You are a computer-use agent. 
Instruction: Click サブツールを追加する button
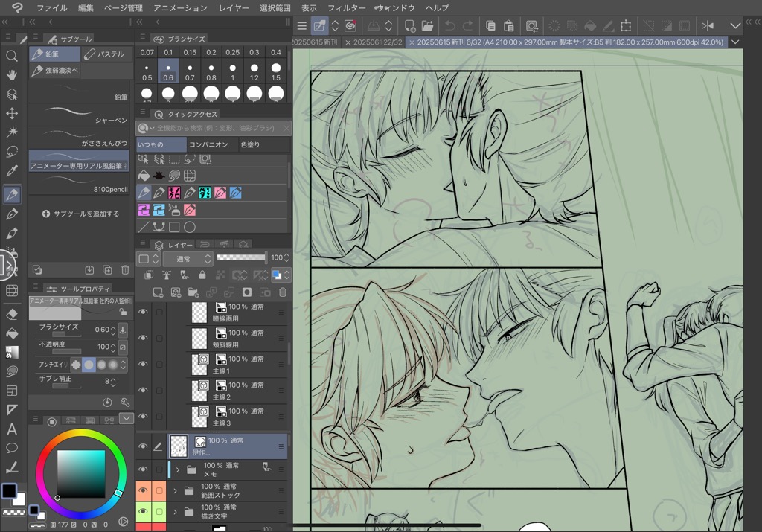tap(81, 214)
